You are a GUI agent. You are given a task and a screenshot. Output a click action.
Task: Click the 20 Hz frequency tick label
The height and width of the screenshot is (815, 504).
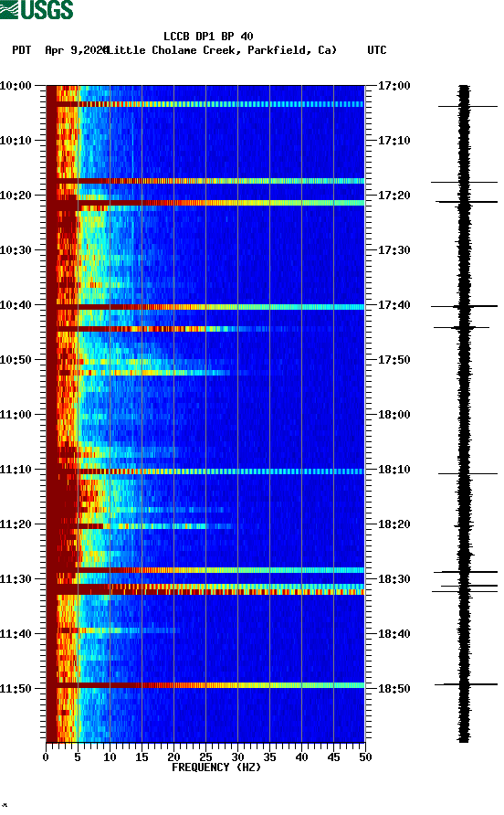click(173, 757)
